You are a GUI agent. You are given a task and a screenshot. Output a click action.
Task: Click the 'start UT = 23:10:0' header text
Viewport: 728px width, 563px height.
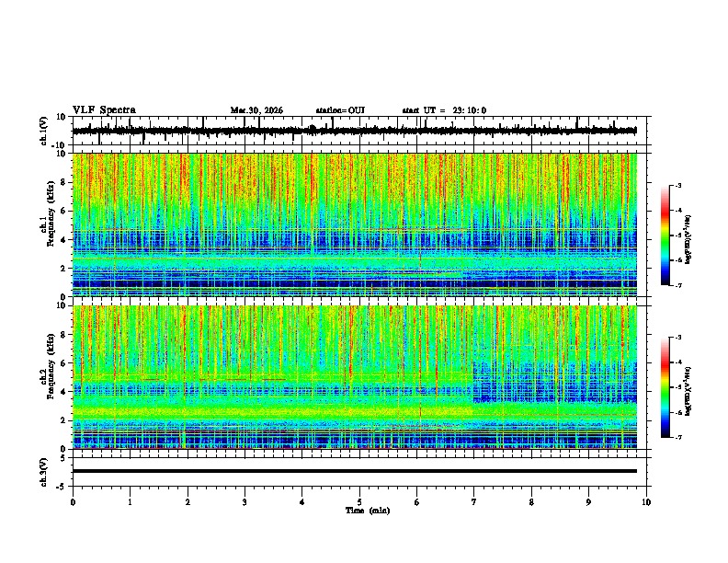[444, 110]
